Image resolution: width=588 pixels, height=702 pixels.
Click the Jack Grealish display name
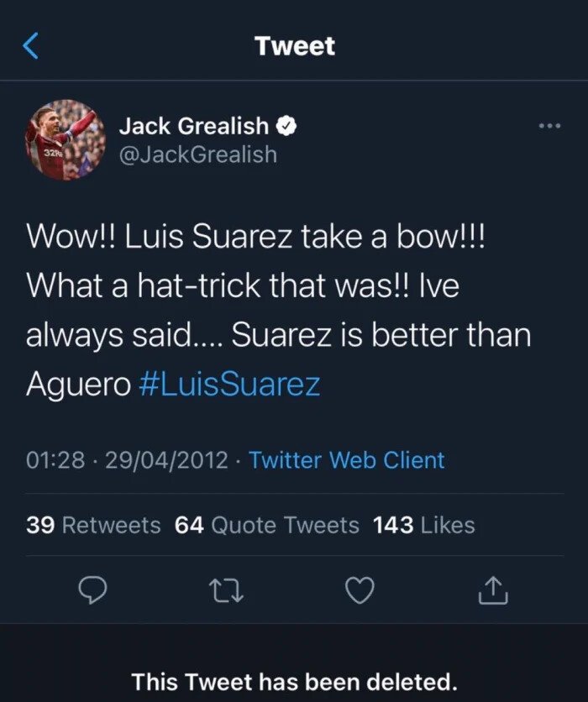194,127
